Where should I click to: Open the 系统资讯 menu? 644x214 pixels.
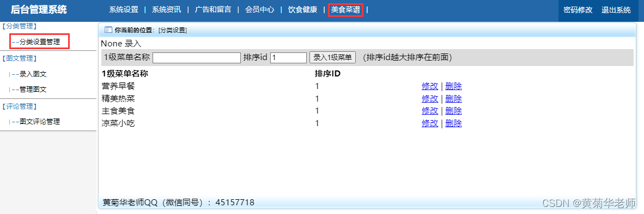click(167, 10)
